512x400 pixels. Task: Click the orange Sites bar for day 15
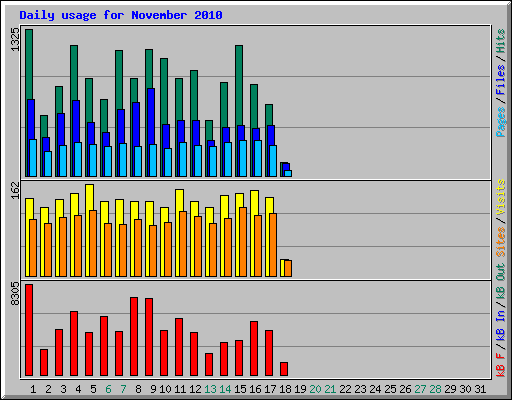[x=243, y=242]
